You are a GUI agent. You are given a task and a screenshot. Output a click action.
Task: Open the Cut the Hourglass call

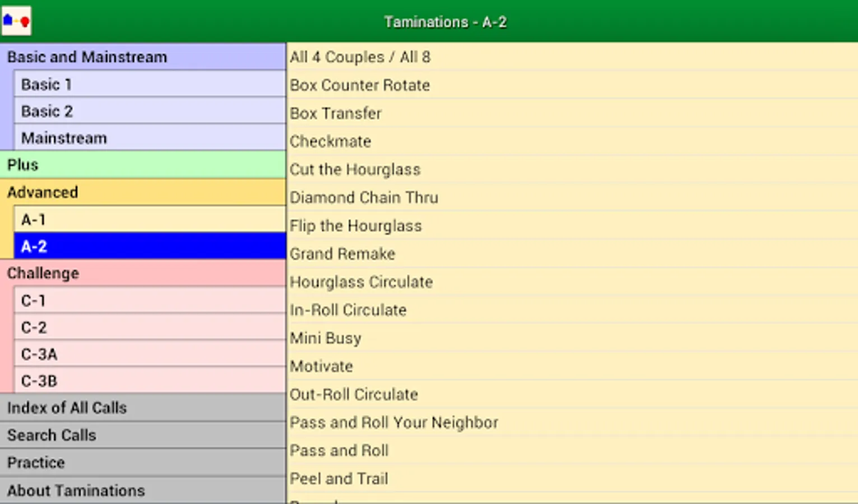(x=573, y=169)
